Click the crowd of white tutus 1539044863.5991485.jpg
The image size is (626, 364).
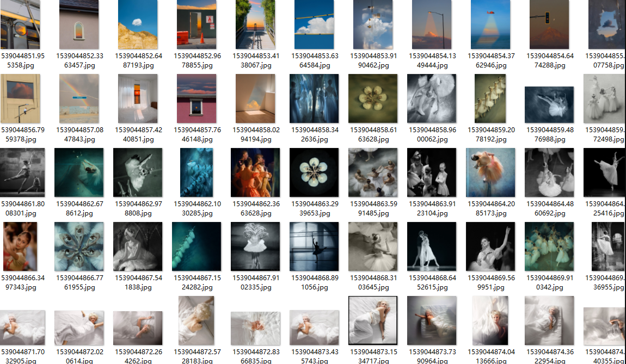(x=373, y=173)
